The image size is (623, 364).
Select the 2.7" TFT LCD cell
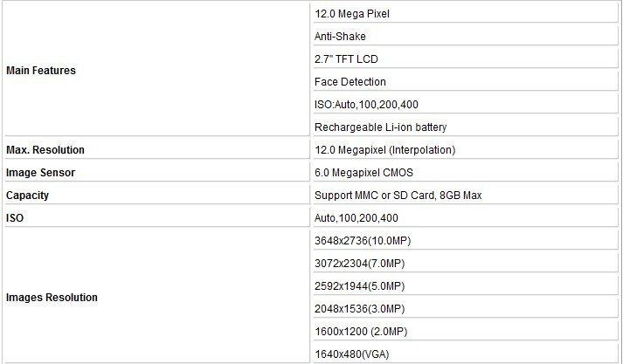tap(347, 59)
